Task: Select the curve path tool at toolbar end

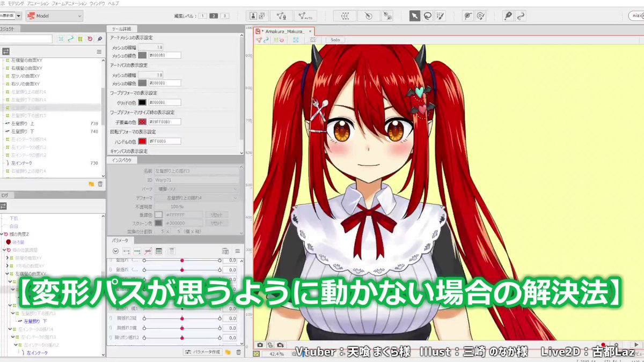Action: coord(521,16)
